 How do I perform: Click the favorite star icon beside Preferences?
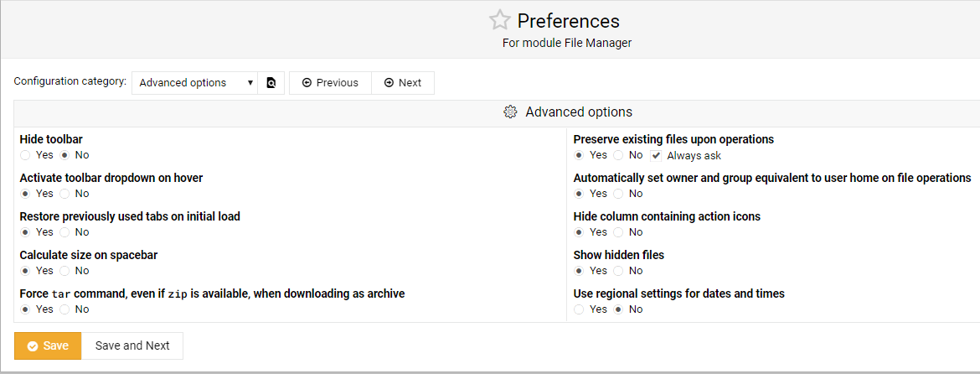point(499,21)
